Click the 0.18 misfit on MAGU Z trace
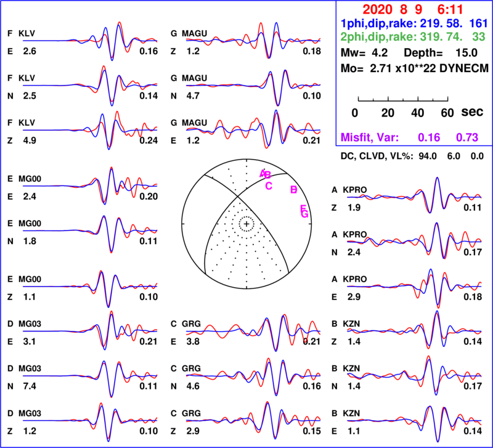Screen dimensions: 493x448 312,51
